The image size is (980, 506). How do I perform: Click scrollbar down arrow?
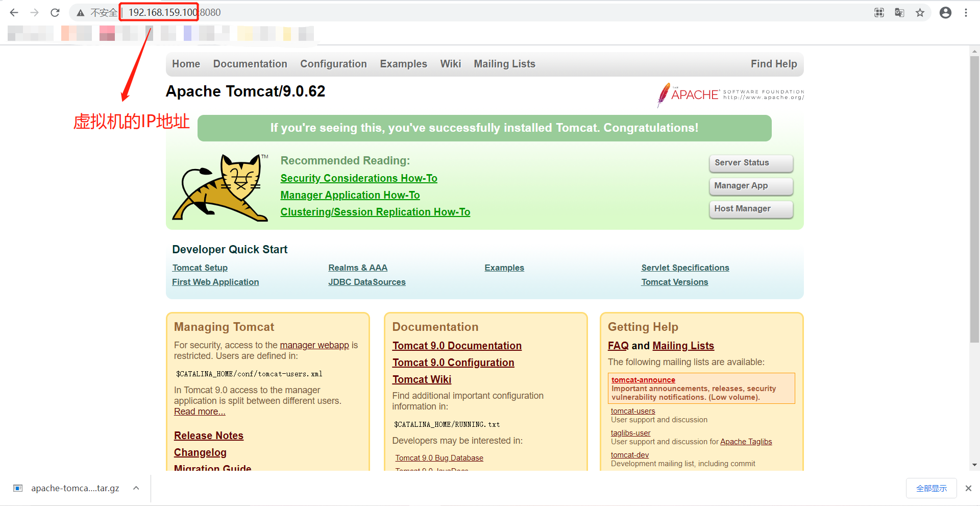974,465
